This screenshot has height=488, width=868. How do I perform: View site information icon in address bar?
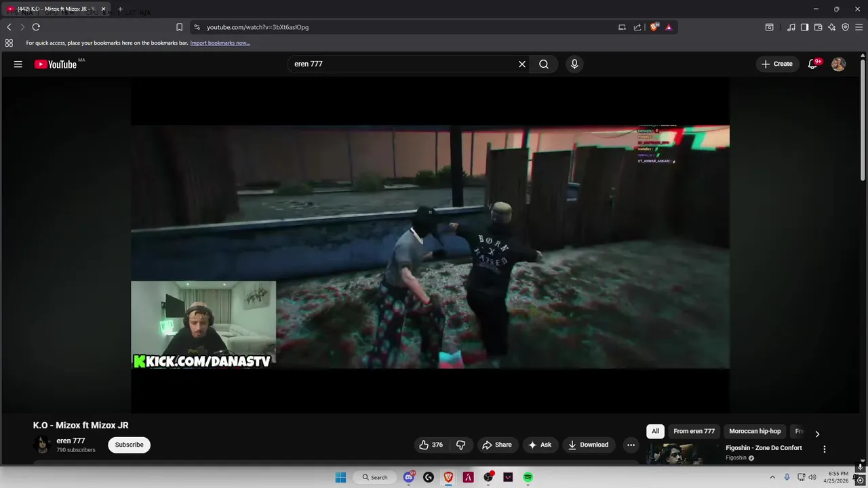pyautogui.click(x=197, y=27)
